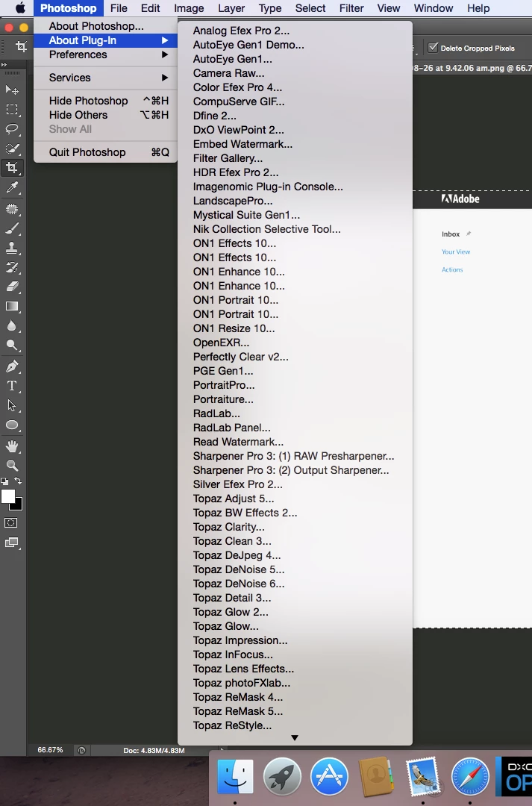Select Nik Collection Selective Tool... entry
The image size is (532, 806).
pyautogui.click(x=295, y=229)
